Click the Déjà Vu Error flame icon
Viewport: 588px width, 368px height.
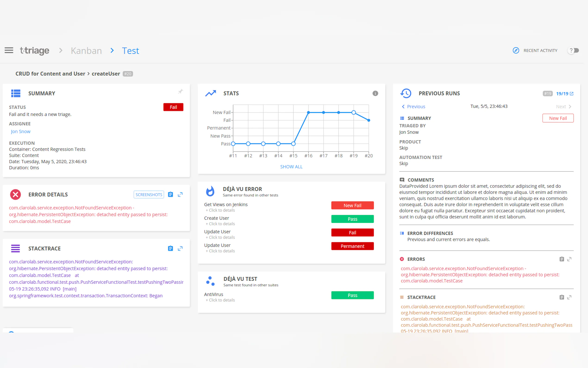(x=210, y=191)
